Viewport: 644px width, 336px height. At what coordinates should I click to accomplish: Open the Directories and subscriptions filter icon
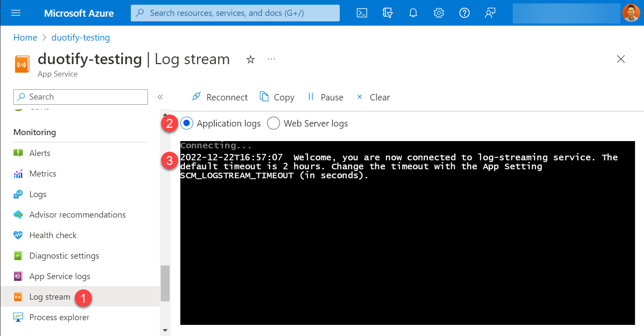click(388, 13)
